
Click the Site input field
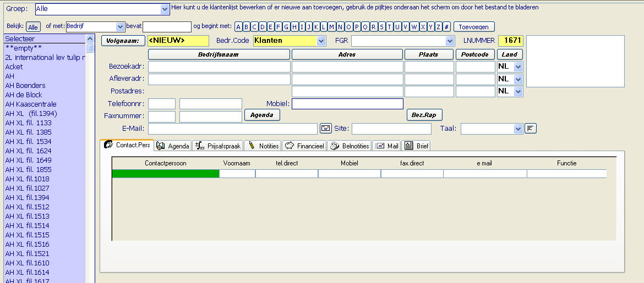[391, 129]
